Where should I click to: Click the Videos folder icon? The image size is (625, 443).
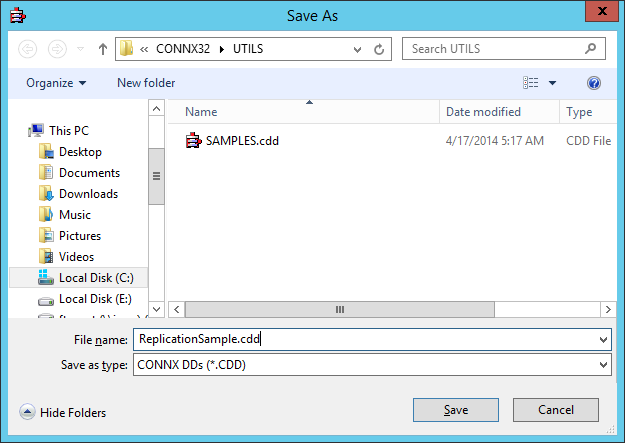[x=46, y=256]
